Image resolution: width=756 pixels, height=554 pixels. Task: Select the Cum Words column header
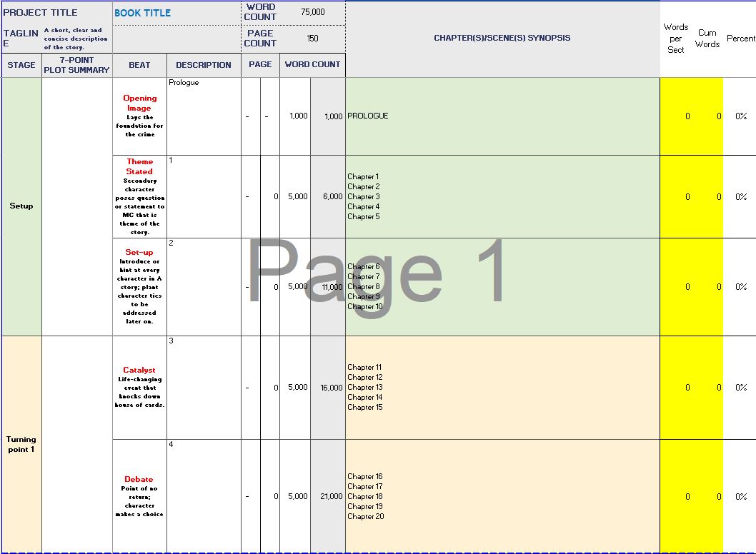[x=707, y=39]
